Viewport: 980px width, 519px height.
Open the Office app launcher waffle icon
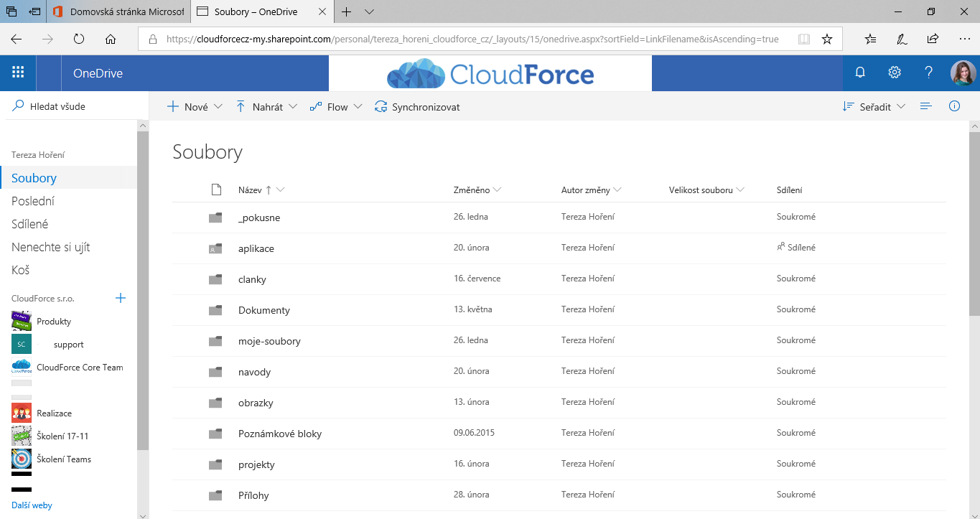(x=18, y=72)
